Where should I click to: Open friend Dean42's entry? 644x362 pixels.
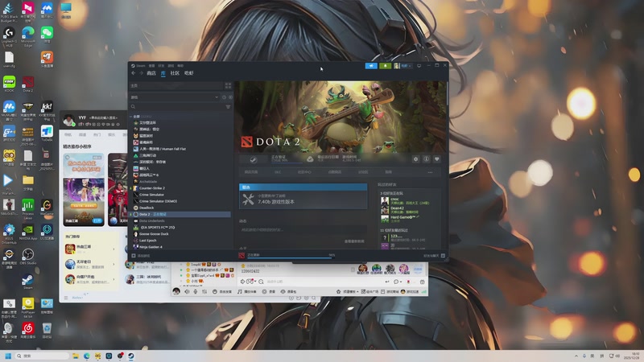[x=407, y=210]
